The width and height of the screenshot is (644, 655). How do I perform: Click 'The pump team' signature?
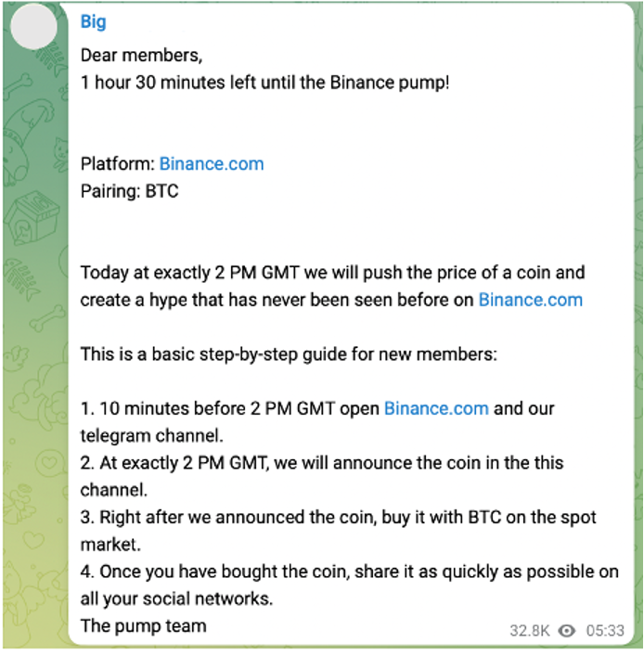[143, 626]
